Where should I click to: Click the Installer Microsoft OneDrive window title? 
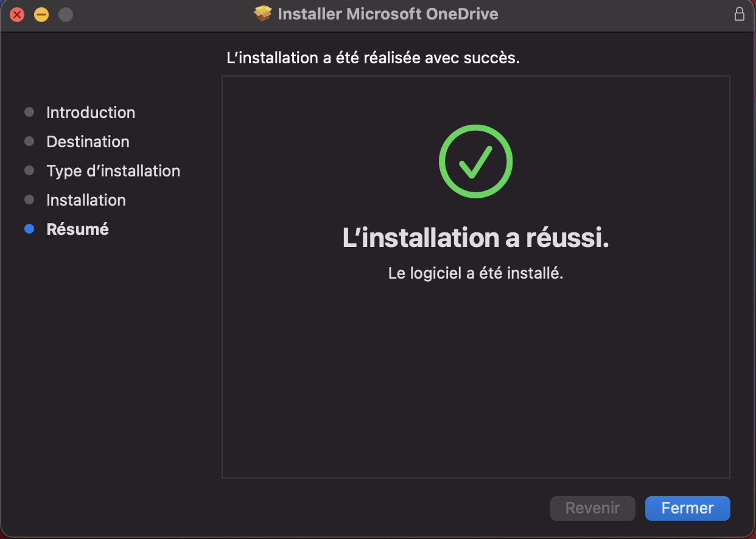(388, 14)
